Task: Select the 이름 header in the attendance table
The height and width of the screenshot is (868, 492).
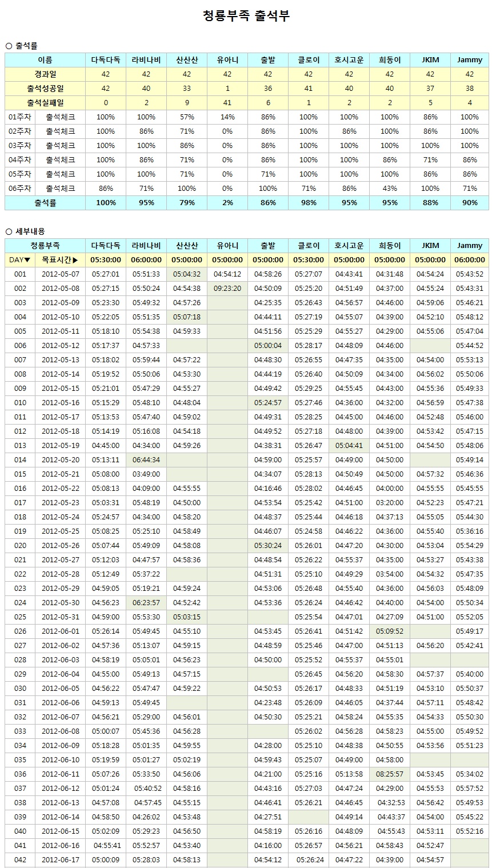Action: tap(45, 60)
